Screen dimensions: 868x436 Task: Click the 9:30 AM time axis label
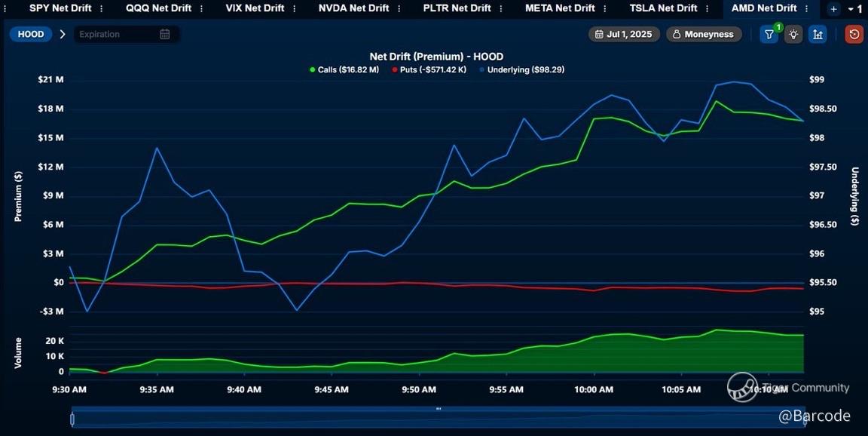tap(69, 389)
